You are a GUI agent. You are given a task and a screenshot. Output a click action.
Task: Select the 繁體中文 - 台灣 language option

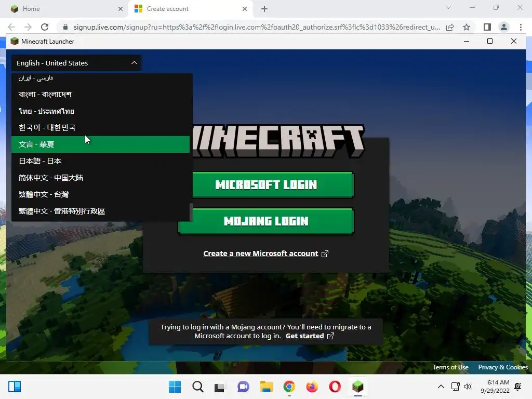pyautogui.click(x=100, y=194)
